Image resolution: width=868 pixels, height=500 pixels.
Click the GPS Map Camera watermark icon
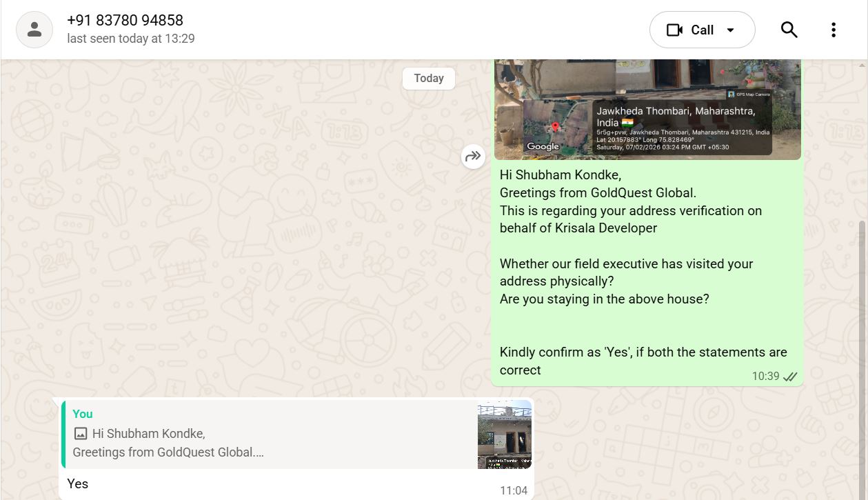[x=731, y=94]
